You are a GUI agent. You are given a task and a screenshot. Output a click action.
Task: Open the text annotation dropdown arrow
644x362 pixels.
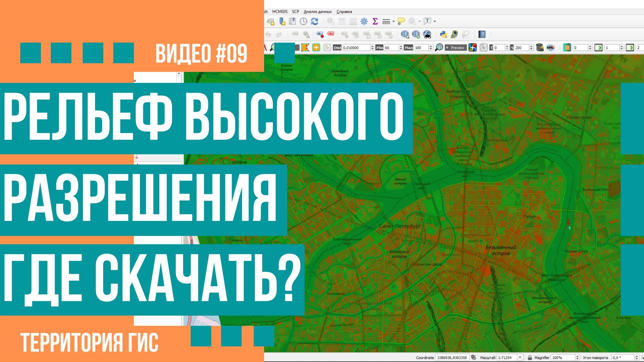click(x=434, y=21)
